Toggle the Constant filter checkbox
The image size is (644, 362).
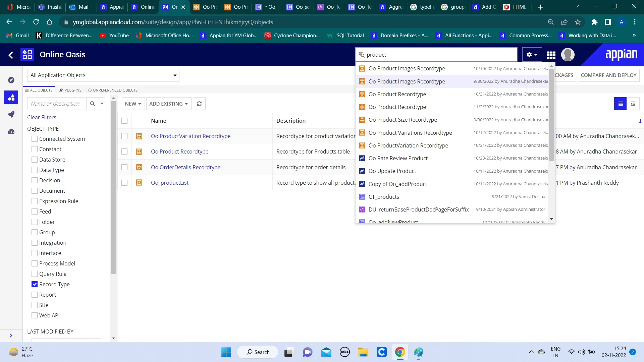(35, 149)
